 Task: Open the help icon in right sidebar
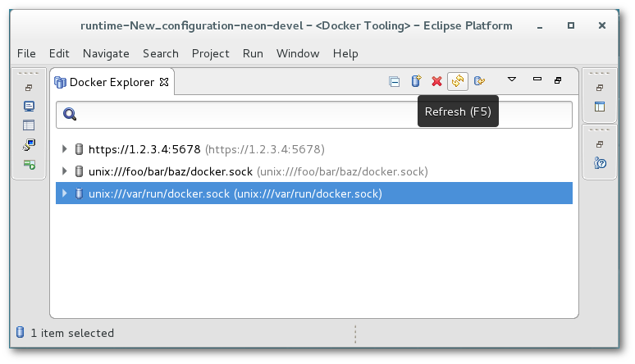click(600, 163)
